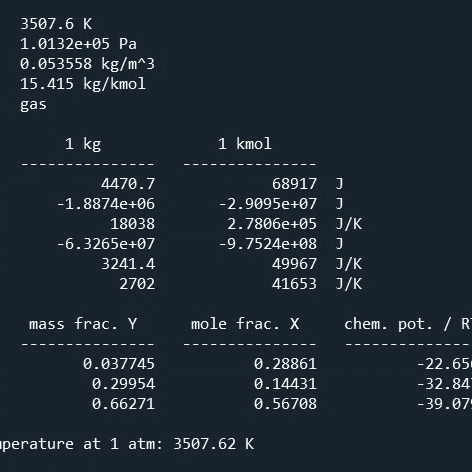Click the density value 0.053558 kg/m^3
472x472 pixels.
[x=87, y=64]
